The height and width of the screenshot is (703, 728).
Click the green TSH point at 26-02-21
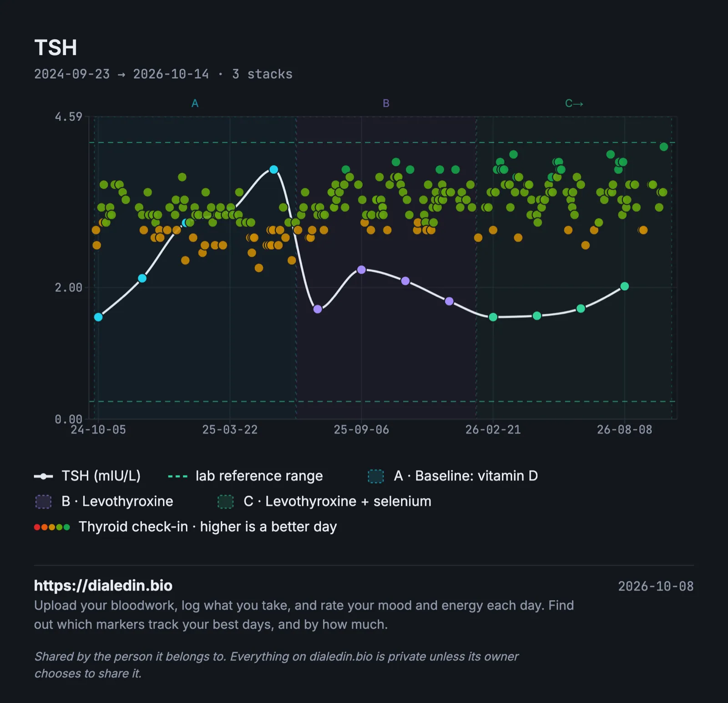coord(493,317)
